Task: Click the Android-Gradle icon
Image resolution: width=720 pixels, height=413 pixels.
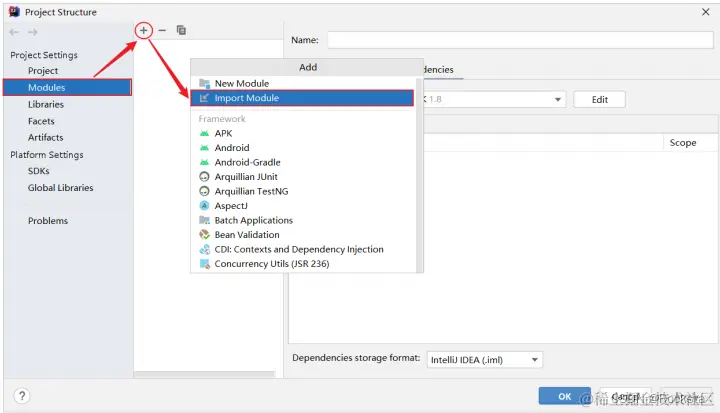Action: coord(204,162)
